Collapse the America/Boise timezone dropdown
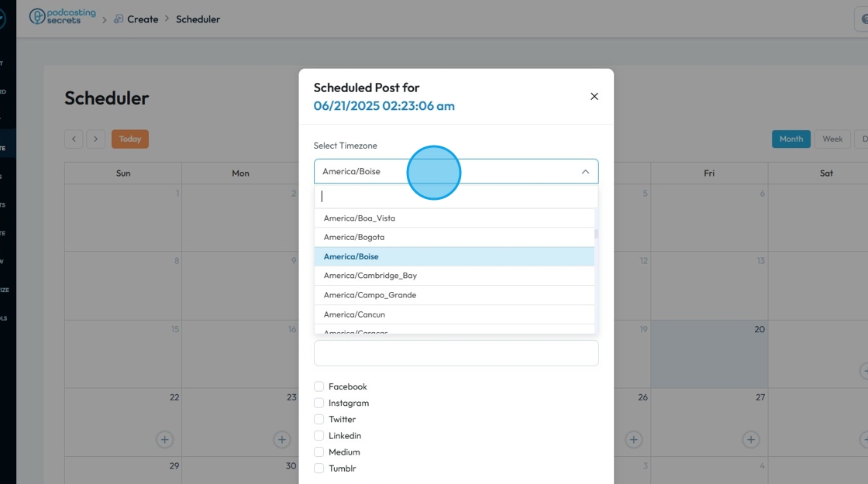The width and height of the screenshot is (868, 484). pos(585,171)
